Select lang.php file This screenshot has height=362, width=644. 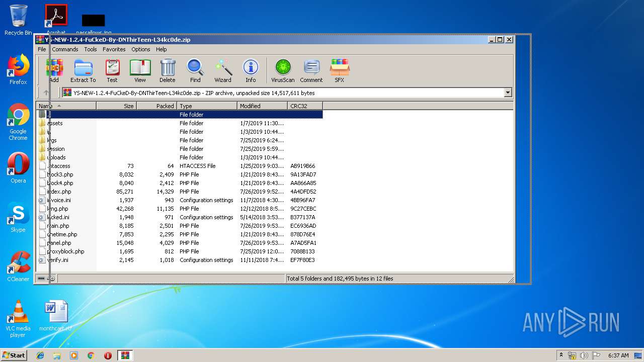180,209
